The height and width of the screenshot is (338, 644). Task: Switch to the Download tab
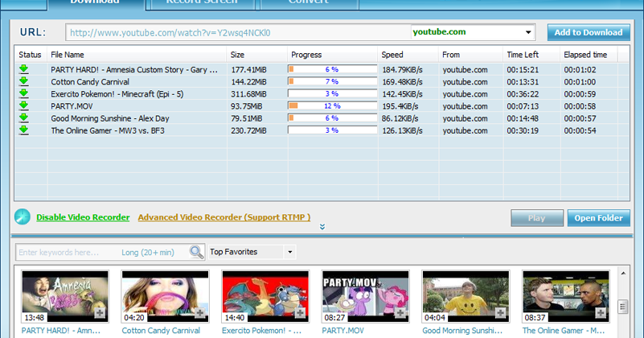[x=96, y=3]
